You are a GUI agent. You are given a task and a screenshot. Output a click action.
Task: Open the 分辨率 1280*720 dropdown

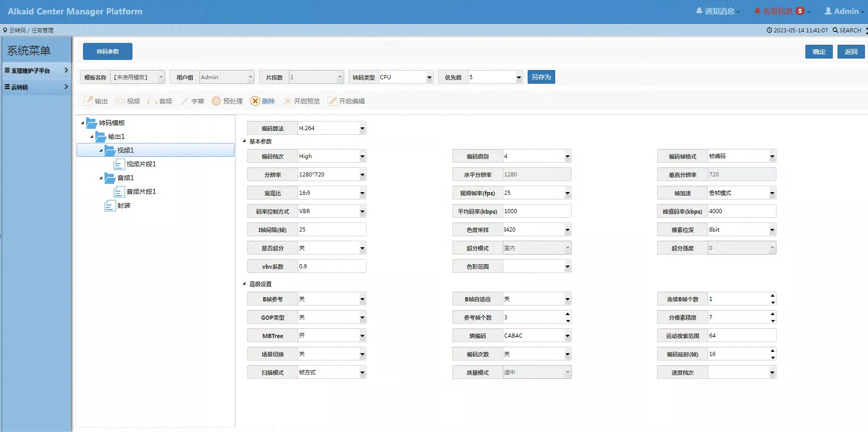[x=362, y=175]
